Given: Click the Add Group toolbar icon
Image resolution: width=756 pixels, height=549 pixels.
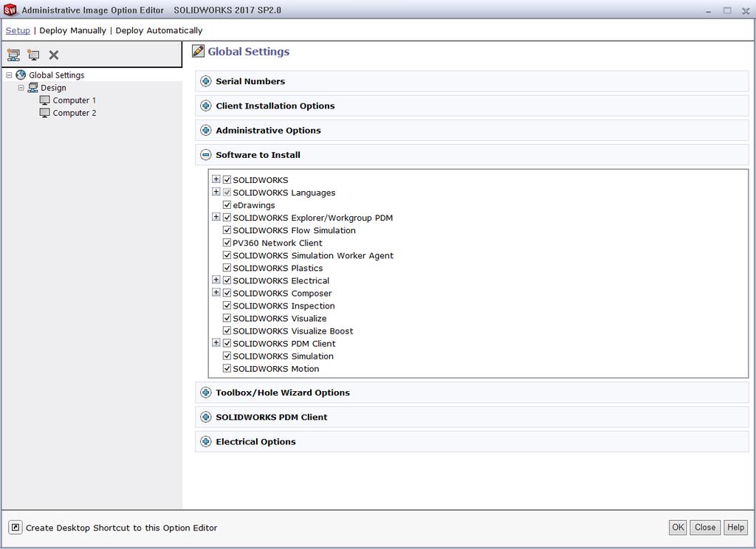Looking at the screenshot, I should (x=13, y=55).
